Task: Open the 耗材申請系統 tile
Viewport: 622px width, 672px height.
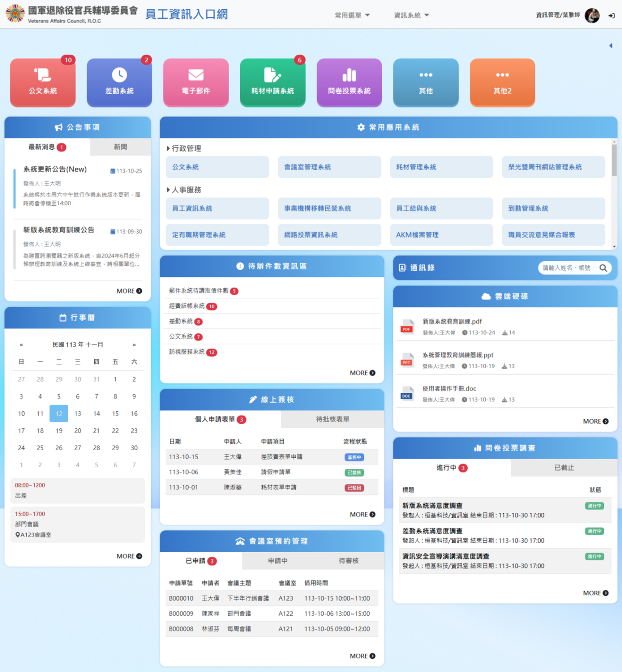Action: pos(272,82)
